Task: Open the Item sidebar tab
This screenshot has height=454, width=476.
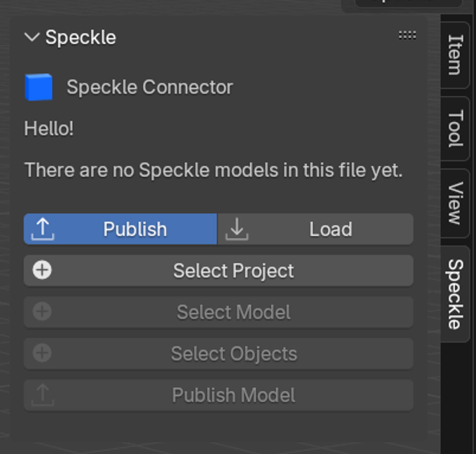Action: click(x=455, y=55)
